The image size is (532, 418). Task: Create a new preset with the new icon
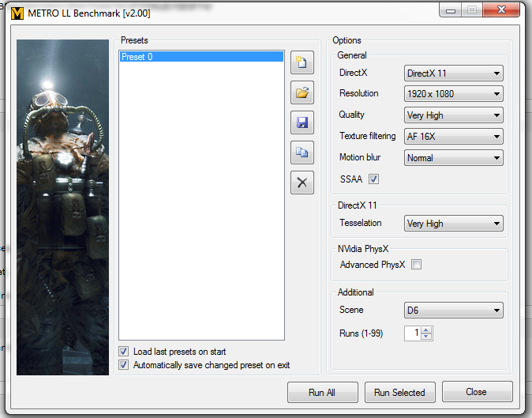tap(302, 62)
